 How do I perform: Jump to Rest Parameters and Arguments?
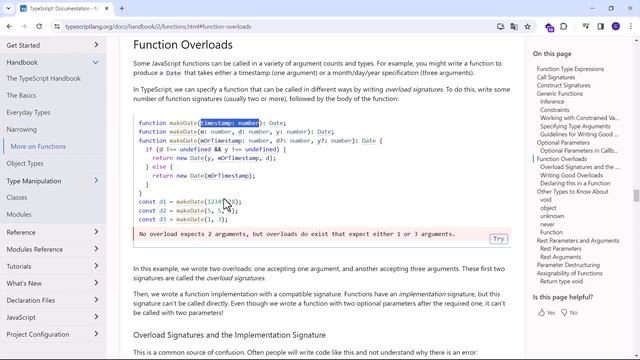pos(578,240)
